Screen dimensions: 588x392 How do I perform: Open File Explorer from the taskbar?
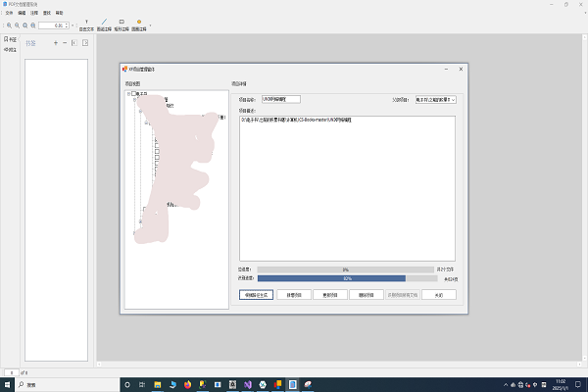tap(158, 384)
